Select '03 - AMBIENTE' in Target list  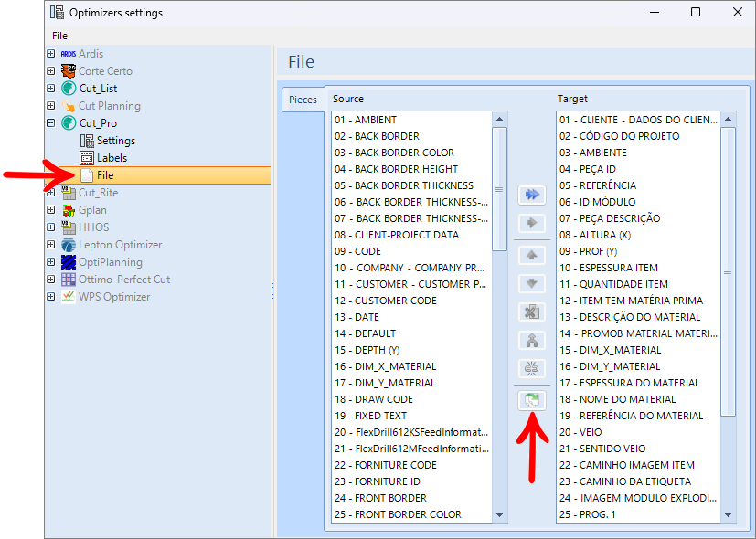[x=638, y=153]
